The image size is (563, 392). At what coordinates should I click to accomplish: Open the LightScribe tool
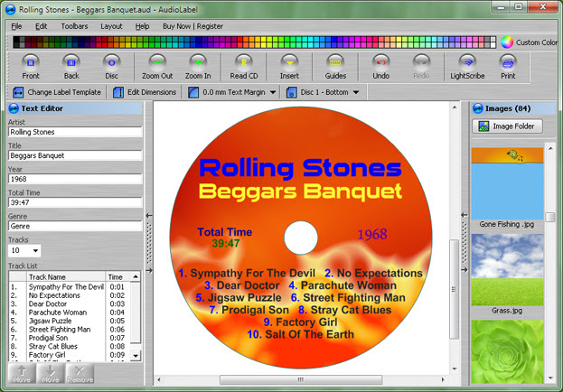click(467, 67)
